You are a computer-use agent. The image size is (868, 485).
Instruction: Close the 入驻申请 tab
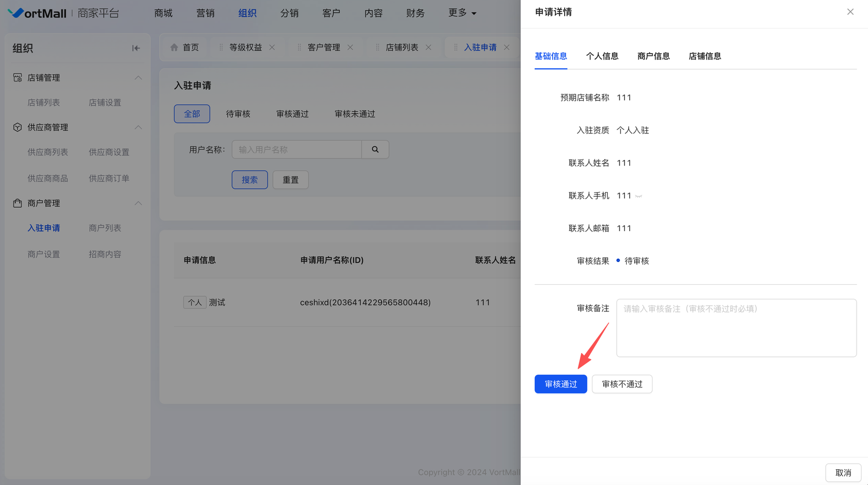(507, 48)
